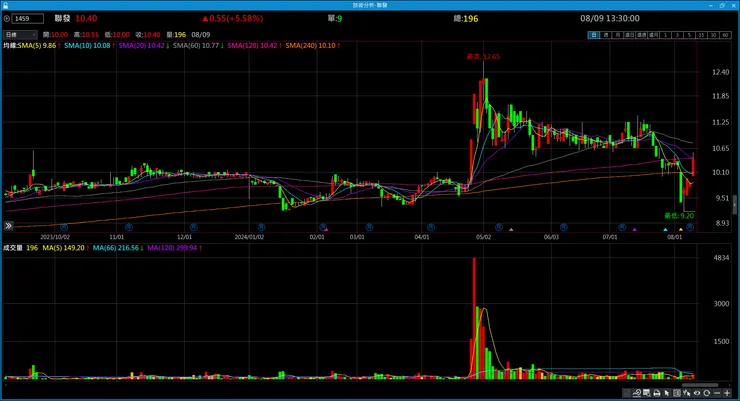Image resolution: width=740 pixels, height=401 pixels.
Task: Select the 還月 adjusted monthly period button
Action: click(x=654, y=35)
